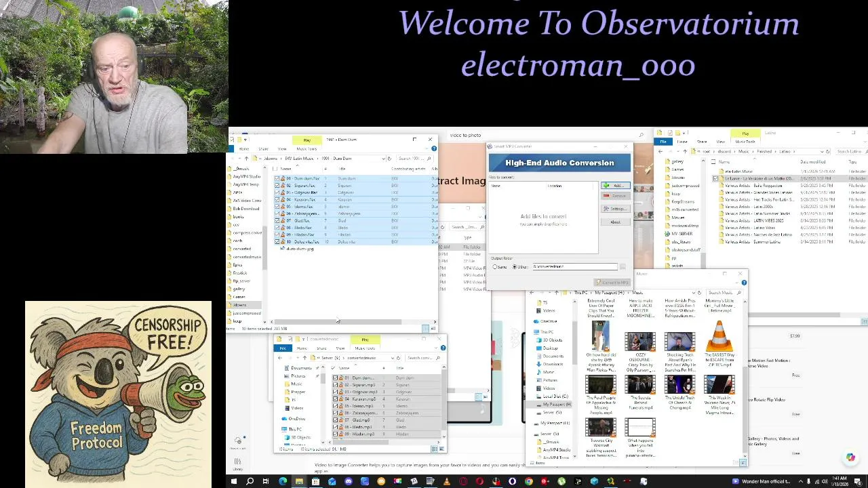Toggle checkbox for 10 - Dolce vita.flac
Screen dimensions: 868x488
pyautogui.click(x=277, y=242)
